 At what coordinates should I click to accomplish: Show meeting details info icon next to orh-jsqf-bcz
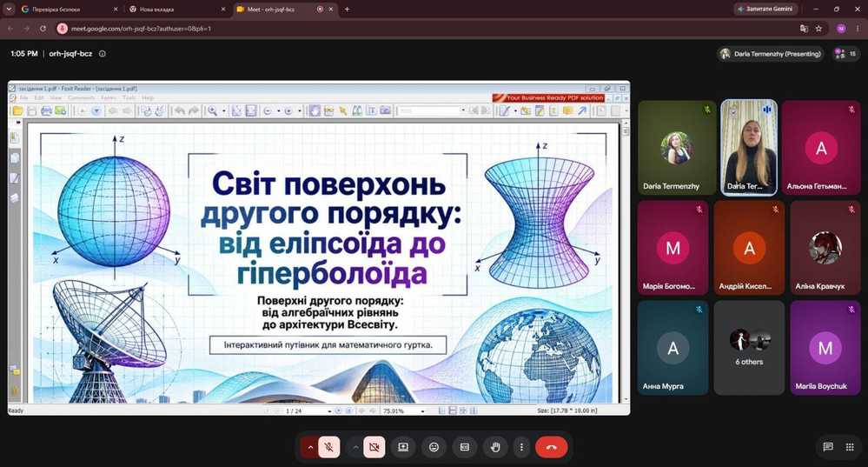(103, 54)
